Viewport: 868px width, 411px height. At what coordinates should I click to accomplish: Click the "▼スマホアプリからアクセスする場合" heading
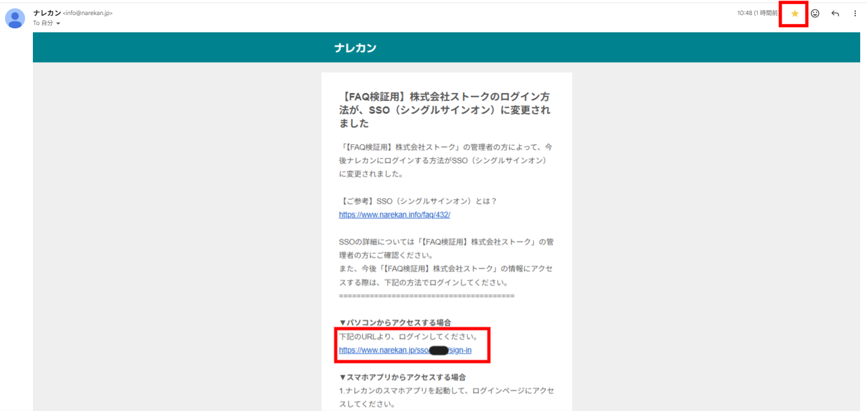pyautogui.click(x=403, y=377)
